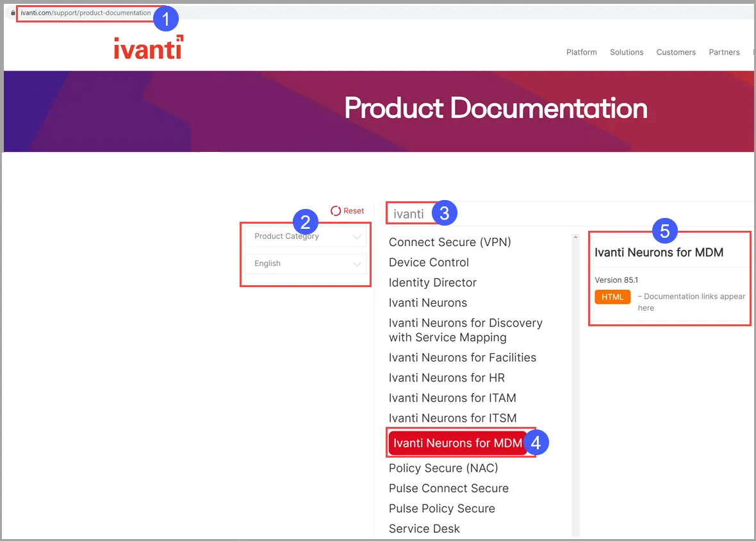The height and width of the screenshot is (541, 756).
Task: Click Version 85.1 text in results panel
Action: pos(616,279)
